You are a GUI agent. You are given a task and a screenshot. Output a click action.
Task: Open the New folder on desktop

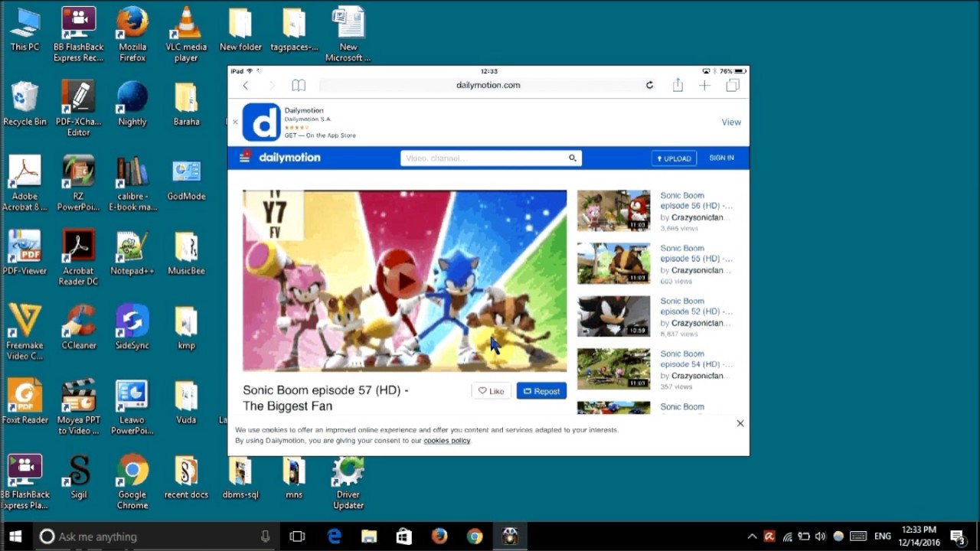[240, 30]
